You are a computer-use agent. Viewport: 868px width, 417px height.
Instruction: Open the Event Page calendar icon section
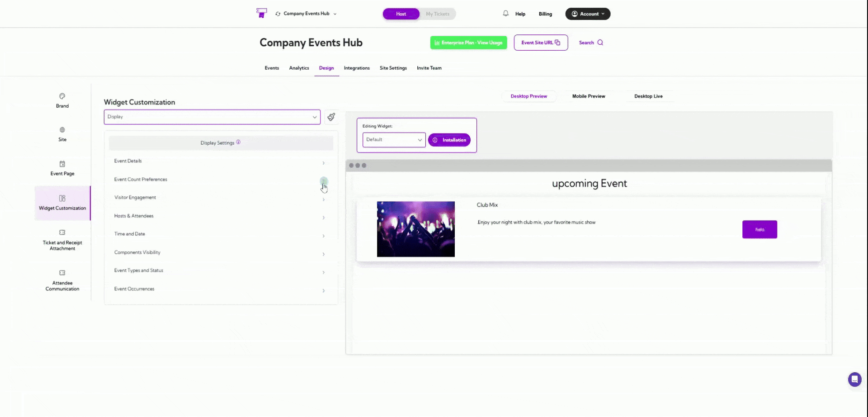coord(62,164)
